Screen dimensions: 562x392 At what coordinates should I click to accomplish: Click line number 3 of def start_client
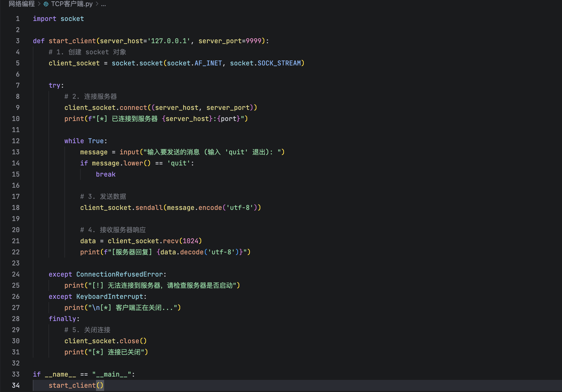pyautogui.click(x=18, y=41)
